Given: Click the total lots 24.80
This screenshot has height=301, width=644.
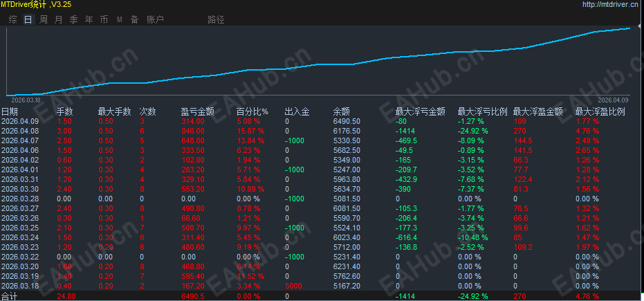Looking at the screenshot, I should coord(66,295).
